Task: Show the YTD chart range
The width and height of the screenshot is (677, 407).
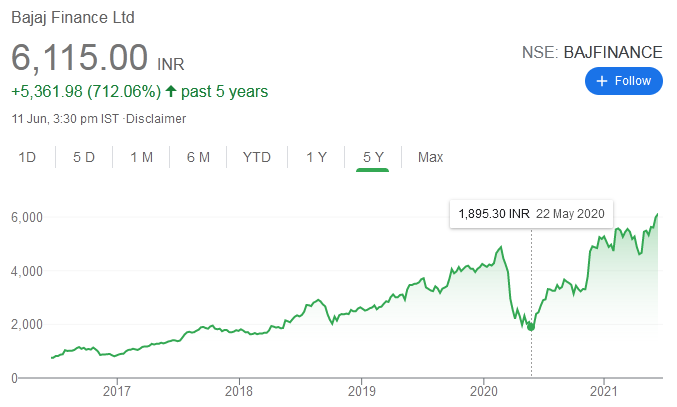Action: (257, 157)
